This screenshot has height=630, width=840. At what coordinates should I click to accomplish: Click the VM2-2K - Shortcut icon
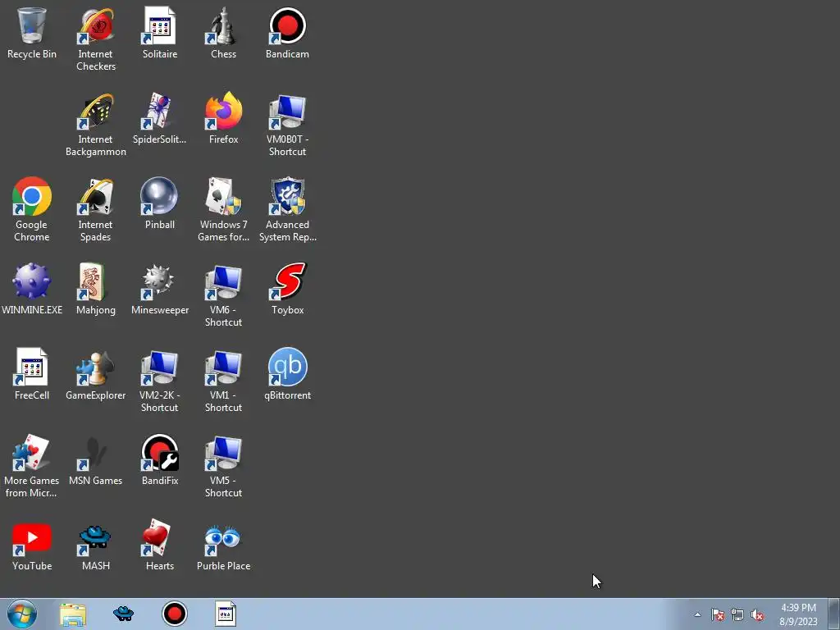coord(160,381)
